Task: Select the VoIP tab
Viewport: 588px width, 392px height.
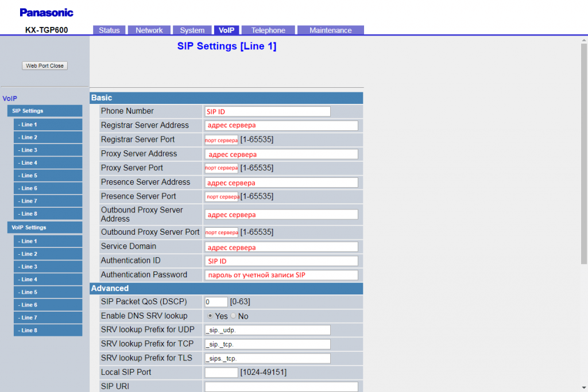Action: tap(226, 30)
